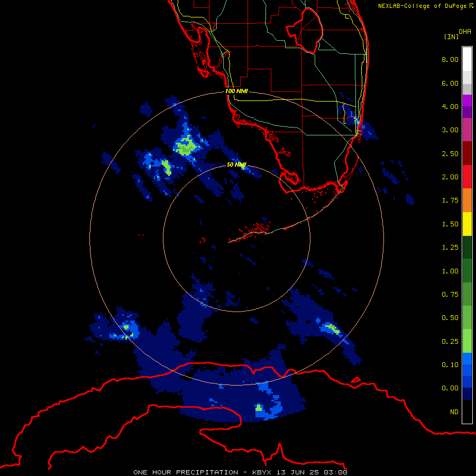Click the 4.00 legend value

(x=450, y=106)
